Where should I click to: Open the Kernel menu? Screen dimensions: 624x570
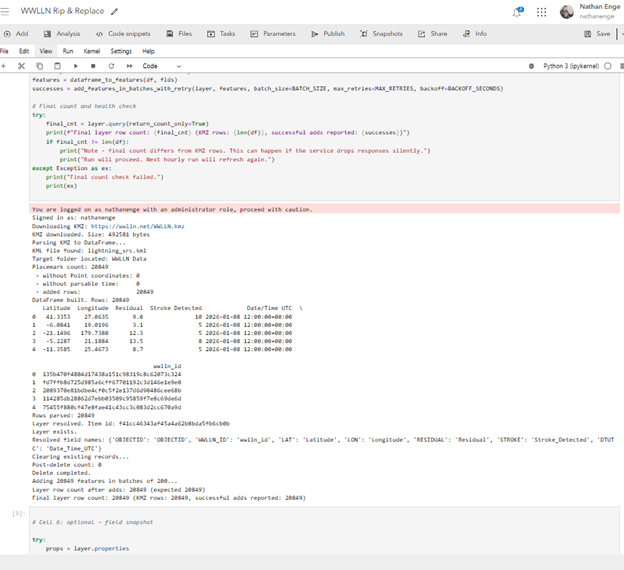point(92,51)
